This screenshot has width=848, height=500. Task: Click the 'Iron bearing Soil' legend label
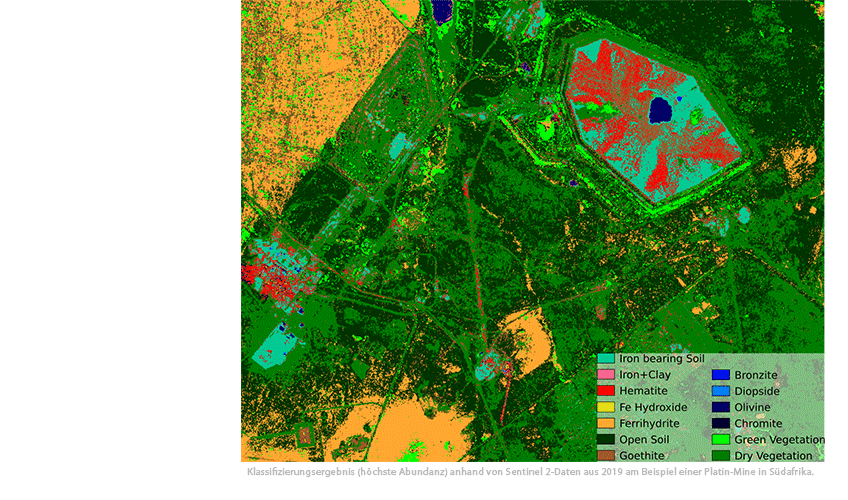point(662,359)
